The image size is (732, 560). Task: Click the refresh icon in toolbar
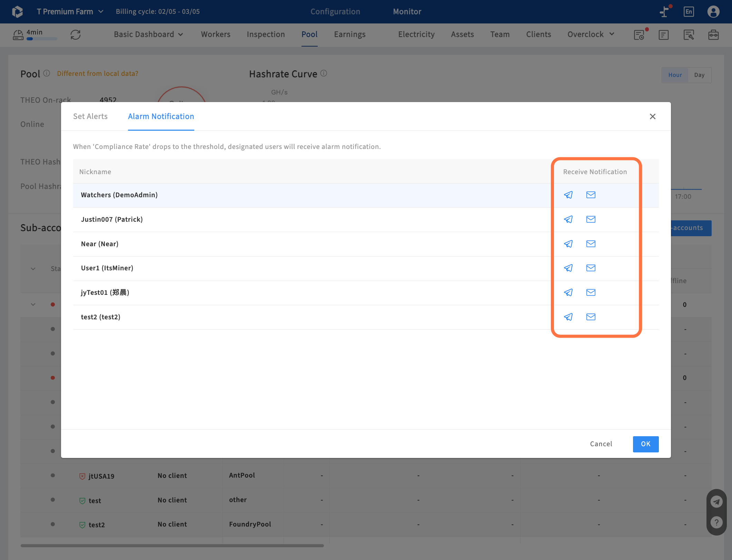[76, 34]
